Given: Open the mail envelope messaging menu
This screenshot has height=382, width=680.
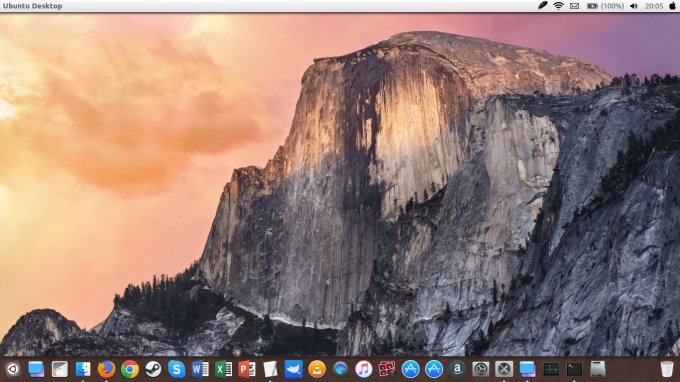Looking at the screenshot, I should (575, 6).
